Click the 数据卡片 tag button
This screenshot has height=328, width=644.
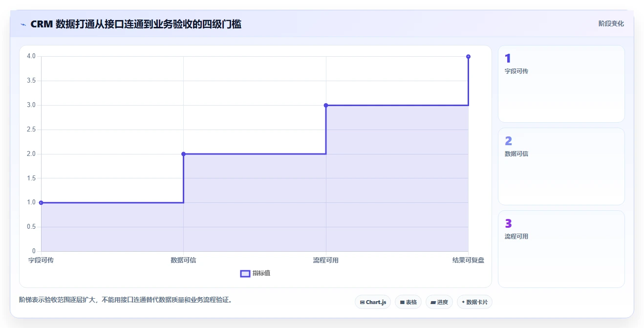click(474, 302)
